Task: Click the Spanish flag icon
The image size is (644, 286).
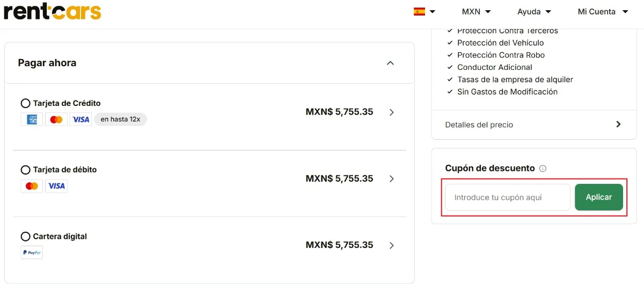Action: pos(419,11)
